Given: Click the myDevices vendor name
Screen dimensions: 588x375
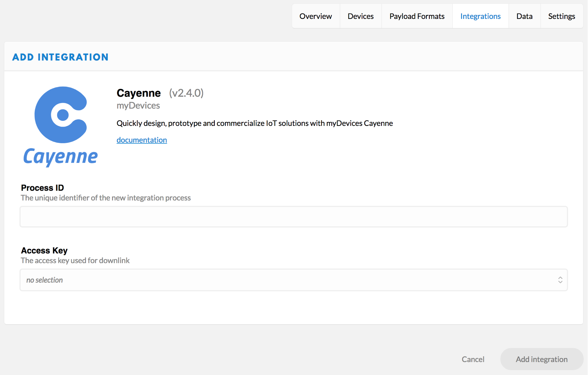Looking at the screenshot, I should pos(138,106).
